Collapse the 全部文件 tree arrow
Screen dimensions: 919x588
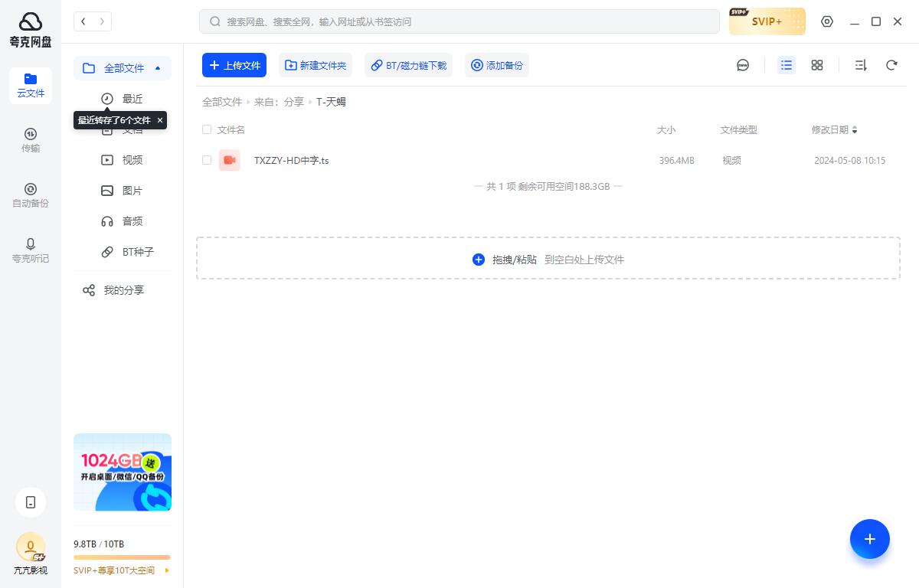[x=158, y=68]
